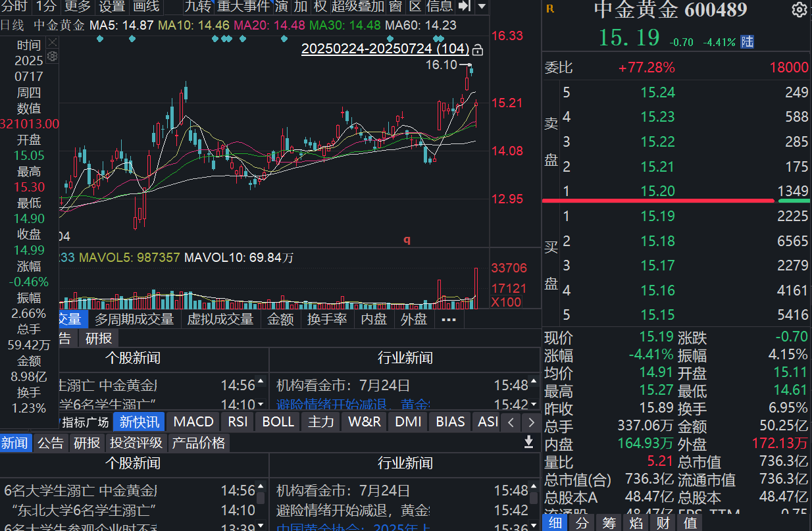This screenshot has width=812, height=531.
Task: Click the MA5: 14.87 moving average label
Action: click(122, 26)
